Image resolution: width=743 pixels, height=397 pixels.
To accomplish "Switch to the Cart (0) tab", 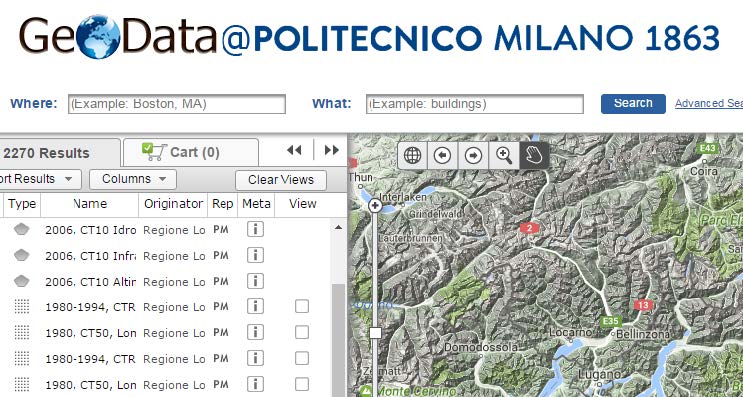I will coord(190,152).
